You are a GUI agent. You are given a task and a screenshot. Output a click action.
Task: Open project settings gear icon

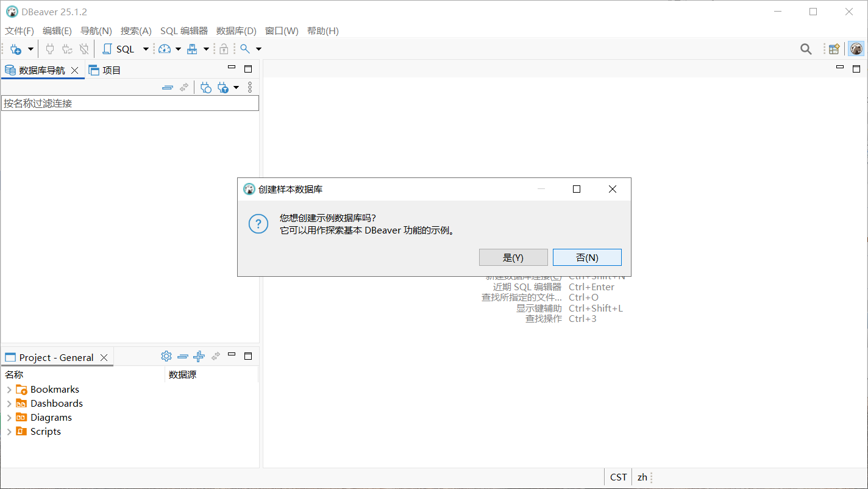[166, 356]
